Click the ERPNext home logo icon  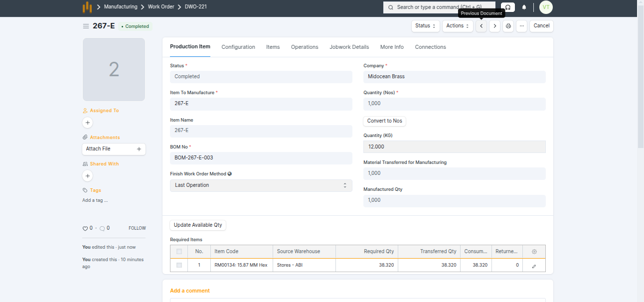click(87, 7)
